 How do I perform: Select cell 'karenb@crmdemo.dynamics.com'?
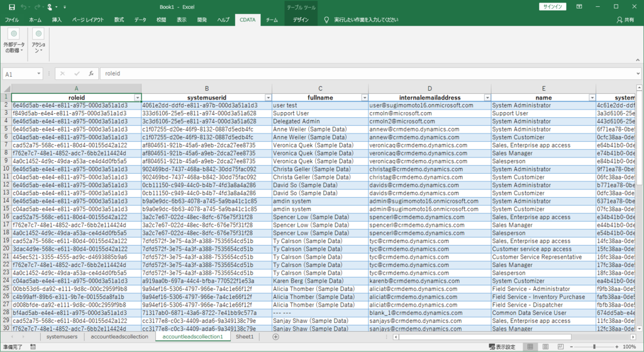click(x=430, y=281)
